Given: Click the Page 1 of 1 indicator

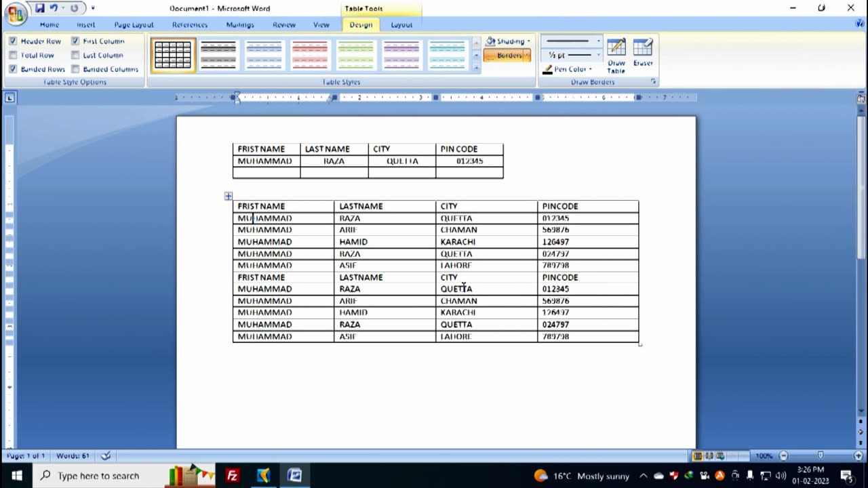Looking at the screenshot, I should (26, 455).
